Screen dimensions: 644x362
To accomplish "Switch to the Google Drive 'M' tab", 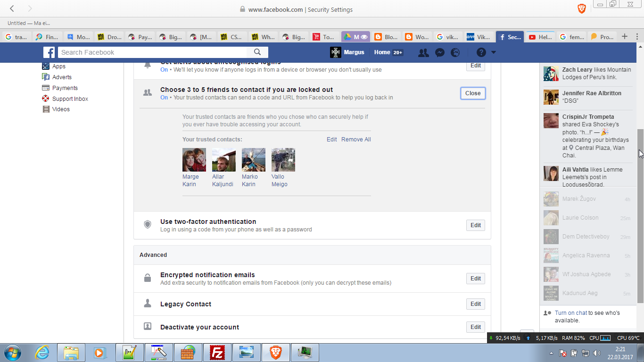I will (355, 37).
